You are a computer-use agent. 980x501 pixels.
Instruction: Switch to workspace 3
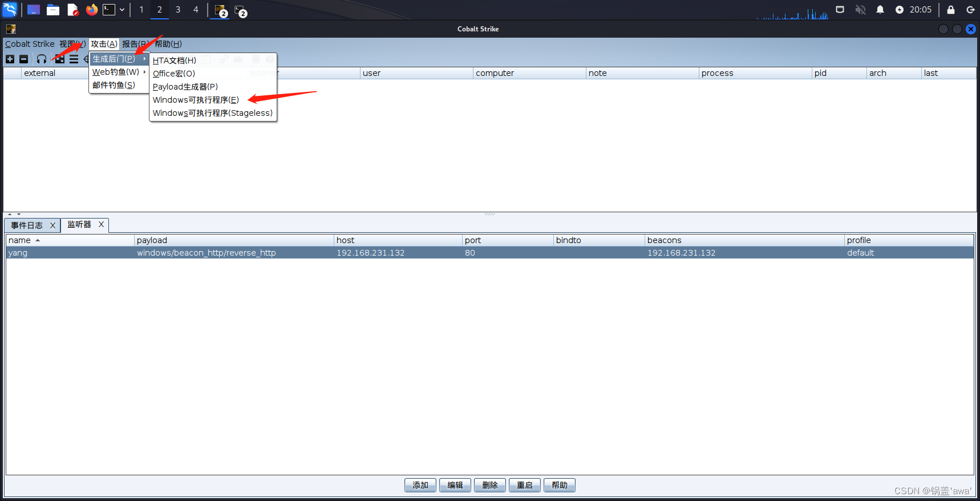(178, 10)
